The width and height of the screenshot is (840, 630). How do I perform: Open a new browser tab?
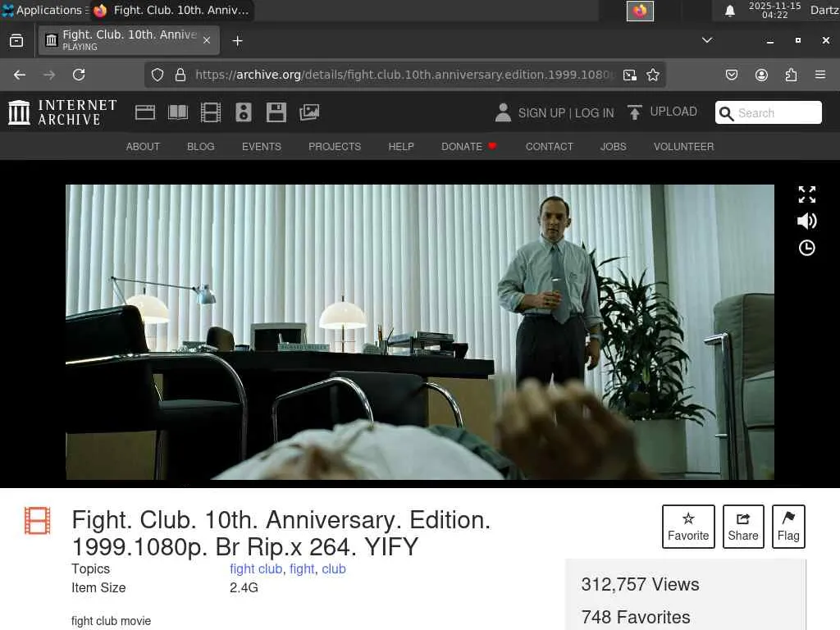coord(237,41)
